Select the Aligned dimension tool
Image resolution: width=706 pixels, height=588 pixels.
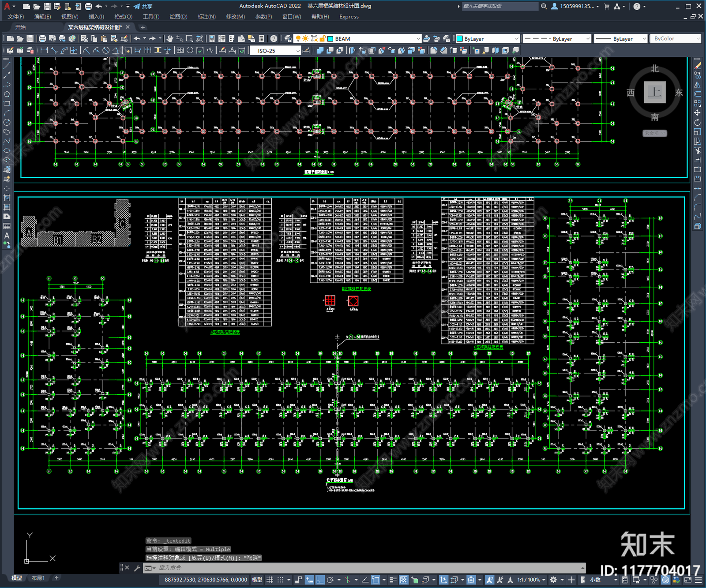[x=54, y=50]
